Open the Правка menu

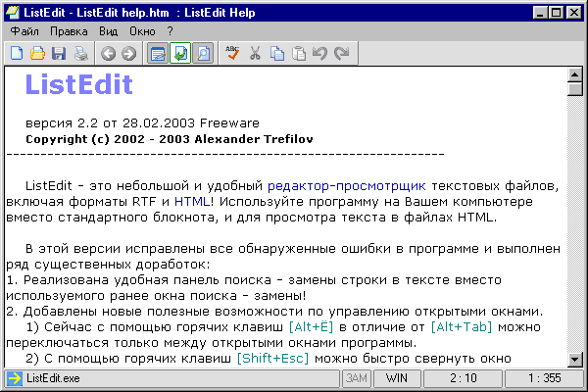pyautogui.click(x=69, y=31)
